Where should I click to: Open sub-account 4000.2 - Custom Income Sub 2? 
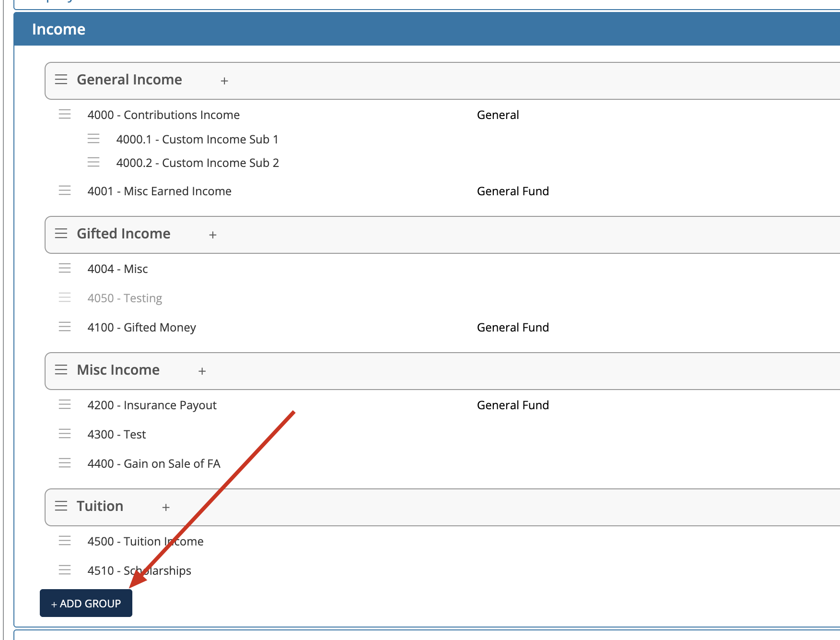pos(198,163)
